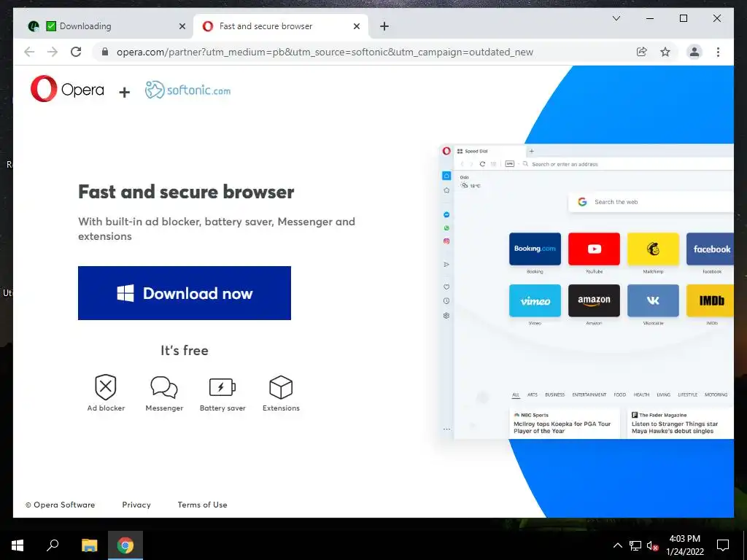
Task: Click the Search the web box in preview
Action: pos(651,202)
